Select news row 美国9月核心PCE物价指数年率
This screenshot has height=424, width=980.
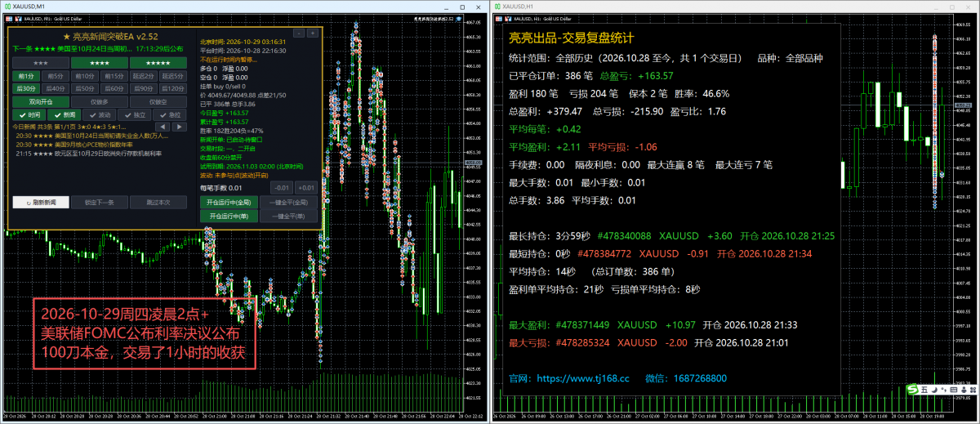pos(74,145)
